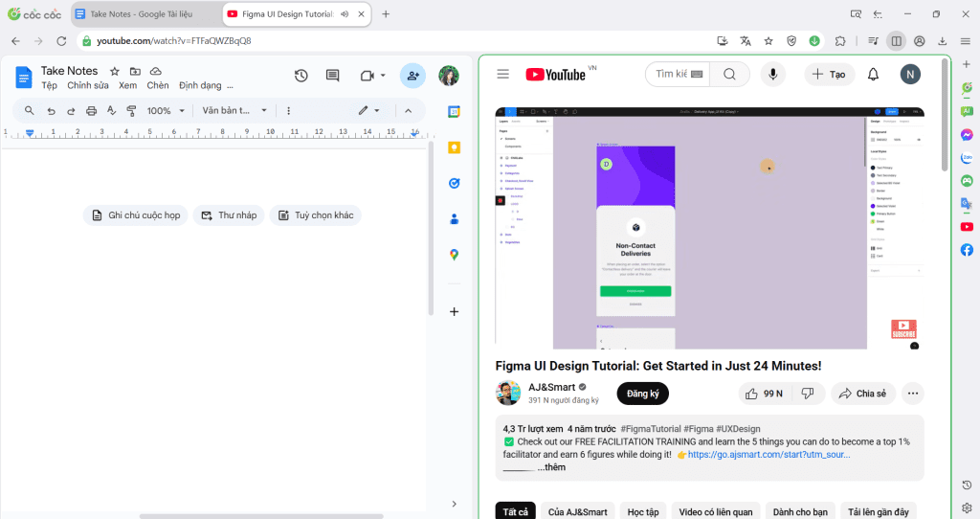Click the Tạo create button on YouTube
Screen dimensions: 980x519
tap(829, 75)
